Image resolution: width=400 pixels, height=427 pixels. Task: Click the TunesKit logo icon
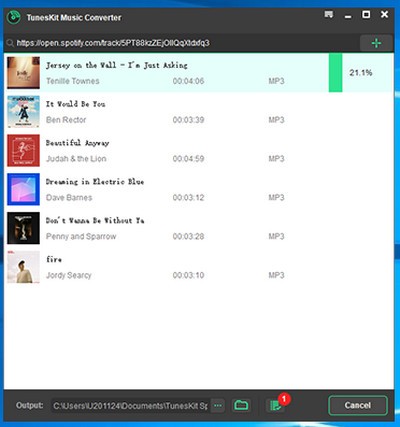(x=13, y=17)
